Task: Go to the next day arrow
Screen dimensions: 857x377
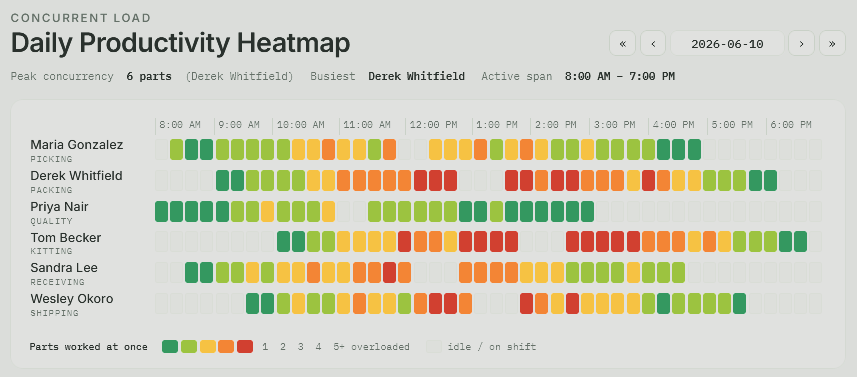Action: [x=801, y=43]
